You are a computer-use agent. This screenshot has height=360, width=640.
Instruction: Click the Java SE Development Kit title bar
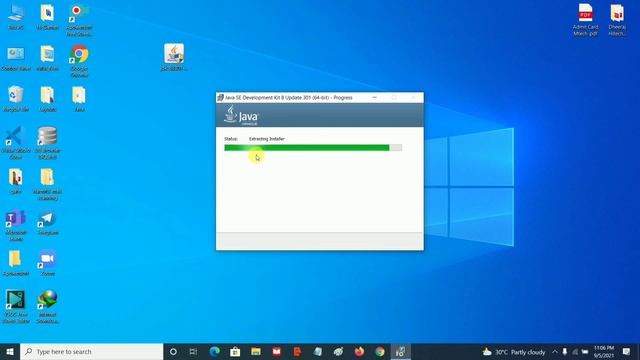coord(289,98)
